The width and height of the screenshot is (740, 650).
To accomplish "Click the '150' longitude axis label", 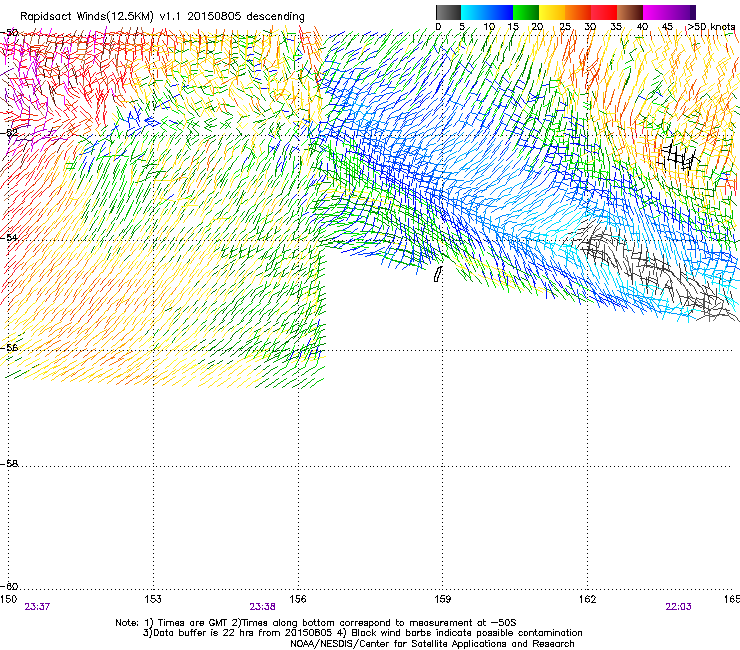I will coord(8,599).
